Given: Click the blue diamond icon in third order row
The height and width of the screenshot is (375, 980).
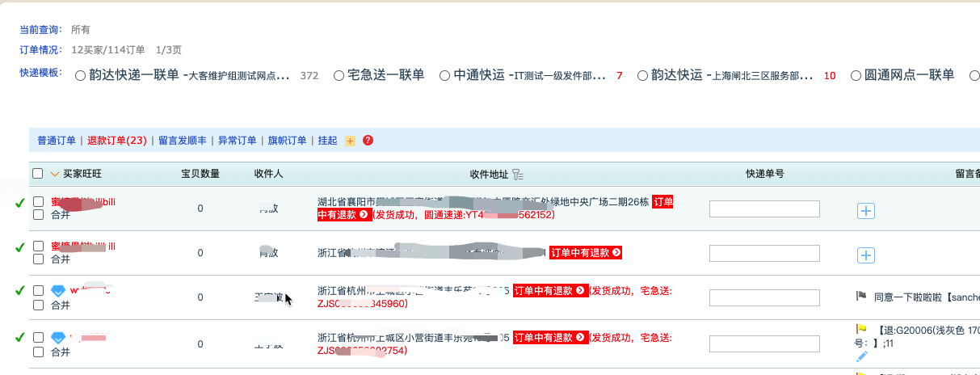Looking at the screenshot, I should 57,291.
